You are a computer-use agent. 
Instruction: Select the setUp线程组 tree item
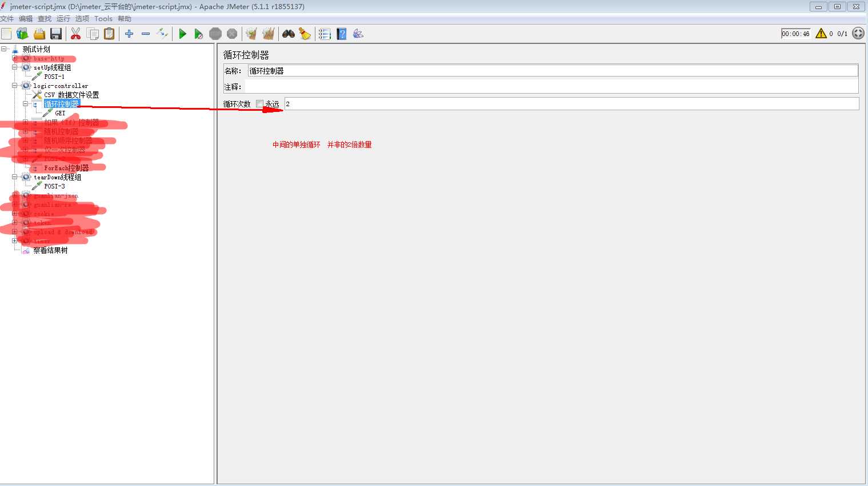point(52,67)
